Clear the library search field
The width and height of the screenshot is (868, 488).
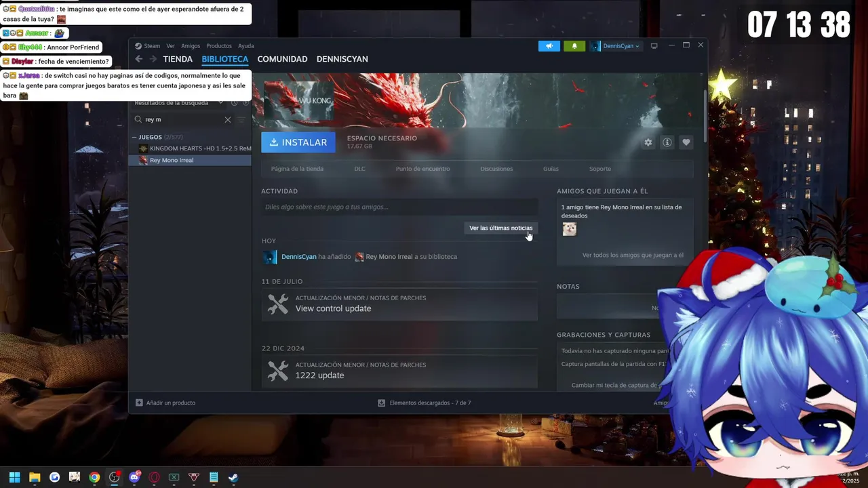(x=228, y=119)
